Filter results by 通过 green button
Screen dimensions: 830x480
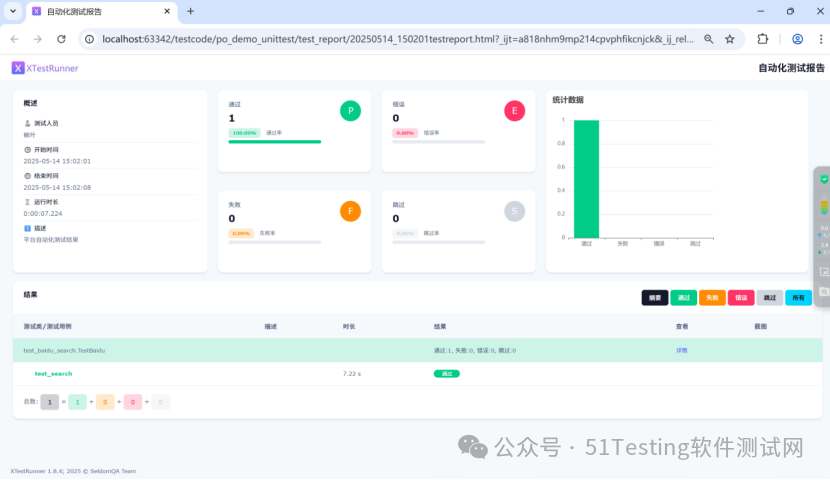coord(683,298)
